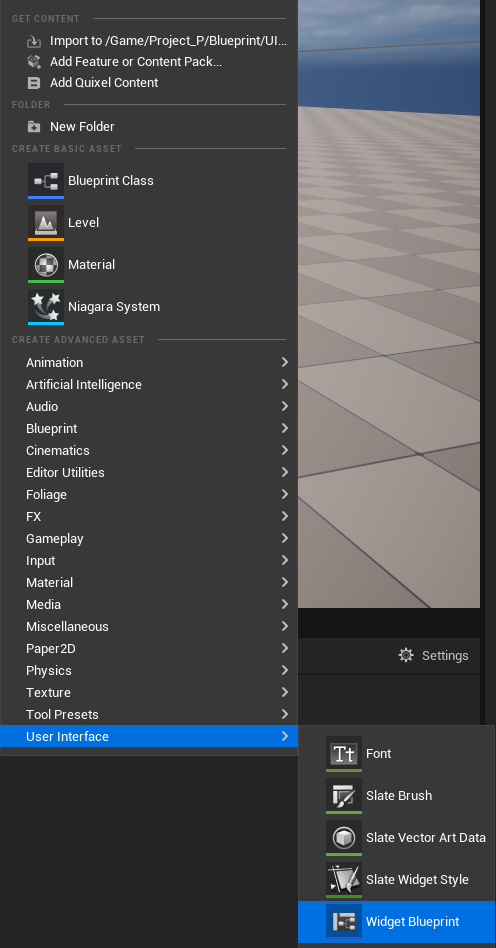
Task: Click the New Folder icon
Action: [x=34, y=126]
